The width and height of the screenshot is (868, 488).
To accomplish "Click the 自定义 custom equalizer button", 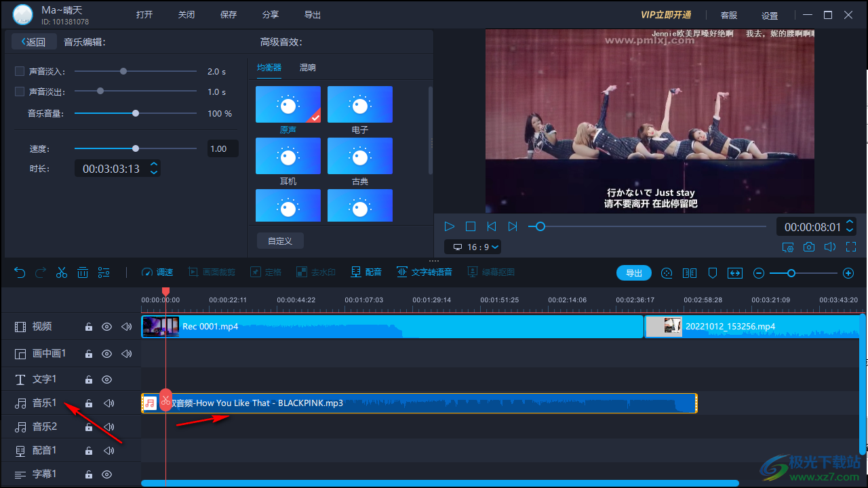I will click(279, 240).
